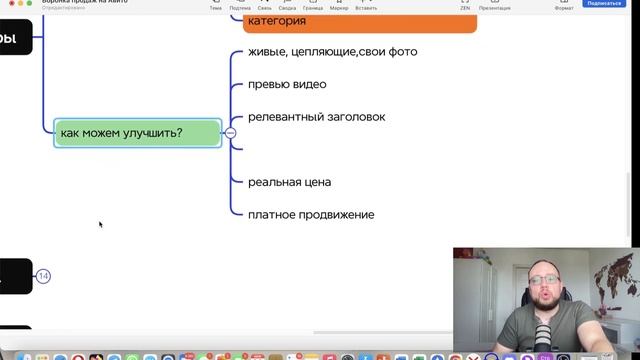Open the Формат panel
640x360 pixels.
(564, 5)
